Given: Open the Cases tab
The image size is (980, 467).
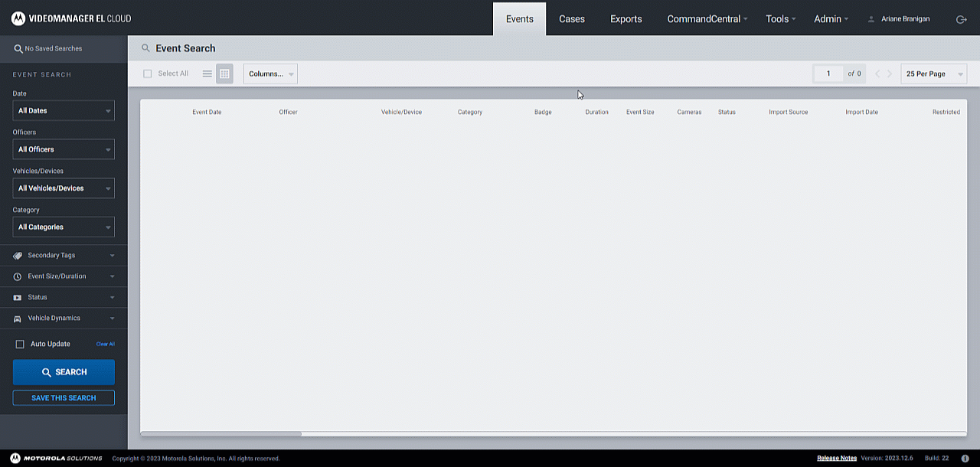Looking at the screenshot, I should (x=571, y=19).
